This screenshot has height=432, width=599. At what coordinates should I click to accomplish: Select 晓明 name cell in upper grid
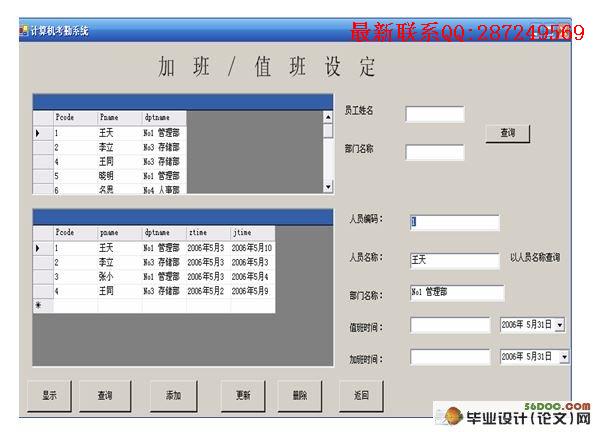click(x=120, y=176)
